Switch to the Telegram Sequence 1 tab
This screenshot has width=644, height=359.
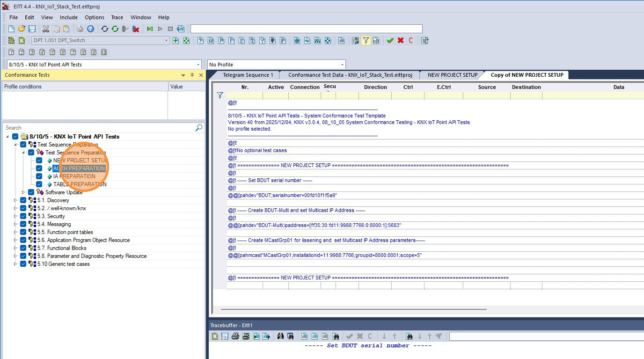click(248, 75)
